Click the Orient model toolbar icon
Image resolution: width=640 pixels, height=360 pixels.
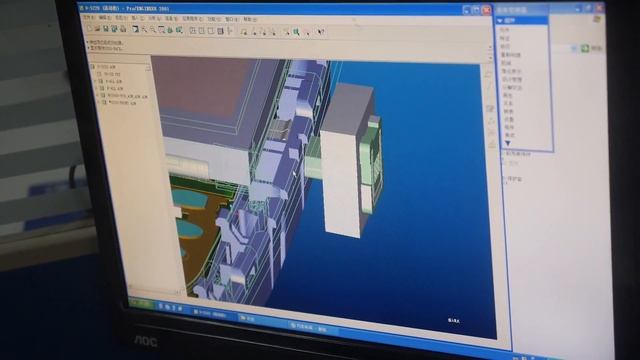[170, 30]
